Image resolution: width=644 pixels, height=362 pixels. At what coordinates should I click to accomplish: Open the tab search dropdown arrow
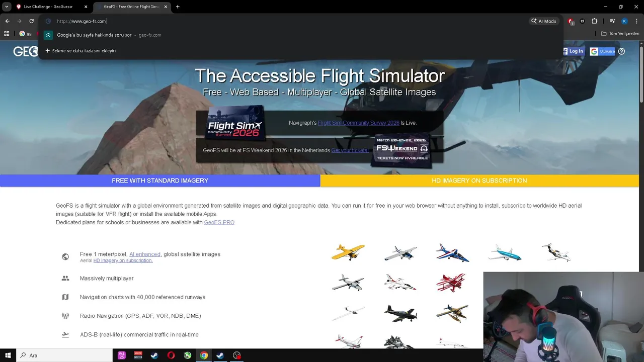7,7
